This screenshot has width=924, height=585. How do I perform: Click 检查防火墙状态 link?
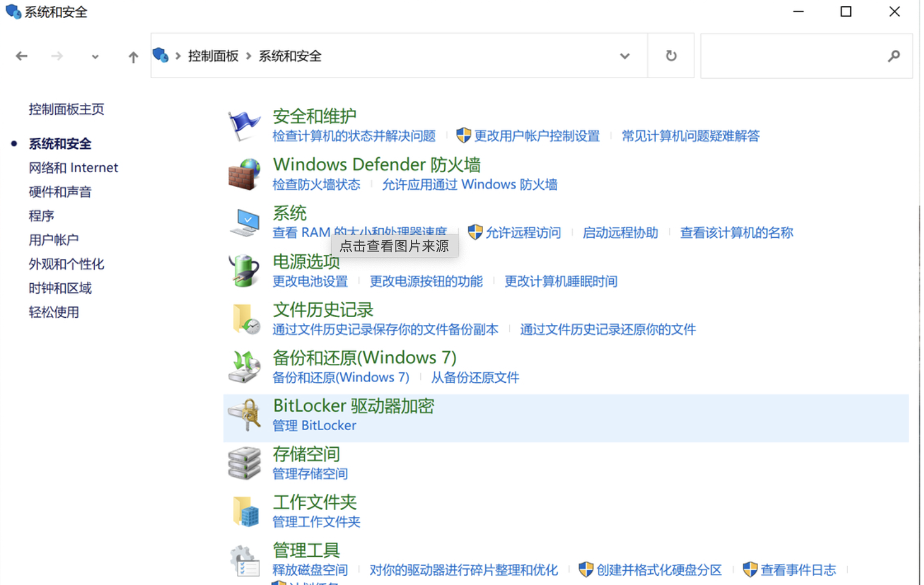pyautogui.click(x=316, y=184)
